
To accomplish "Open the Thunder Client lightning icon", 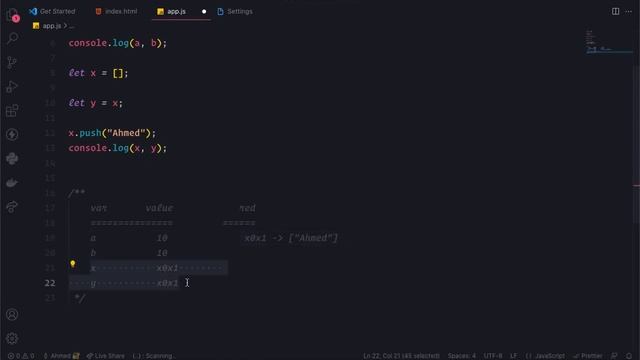I will coord(12,134).
